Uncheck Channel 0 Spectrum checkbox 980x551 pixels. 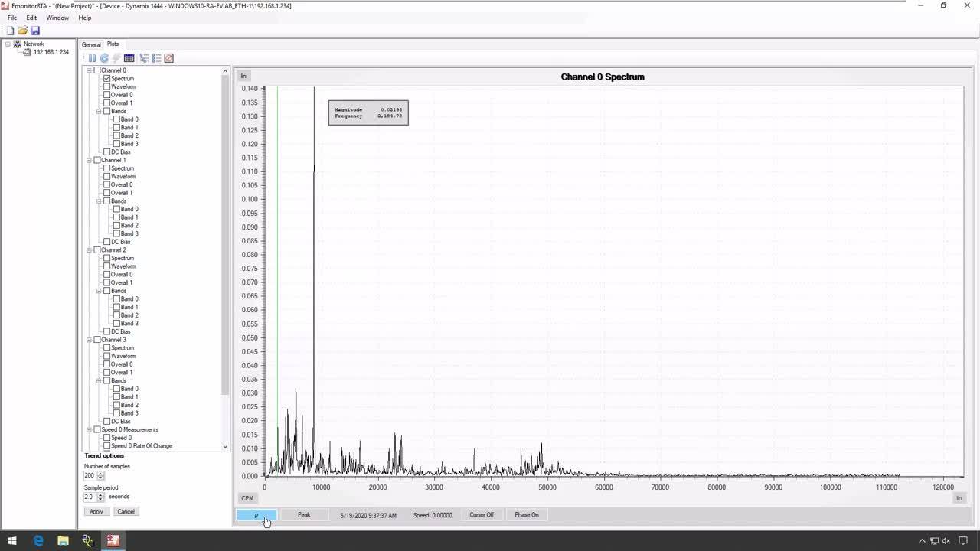[x=107, y=79]
